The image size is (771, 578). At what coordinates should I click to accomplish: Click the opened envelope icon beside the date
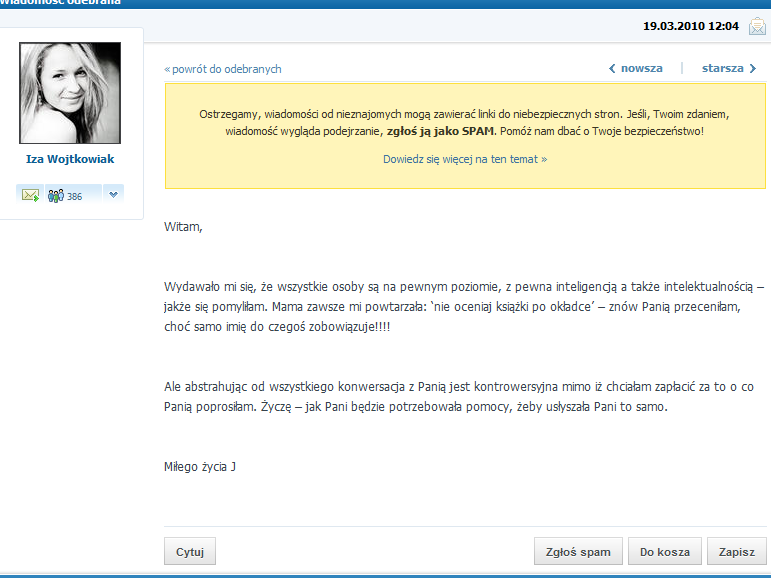[x=757, y=26]
